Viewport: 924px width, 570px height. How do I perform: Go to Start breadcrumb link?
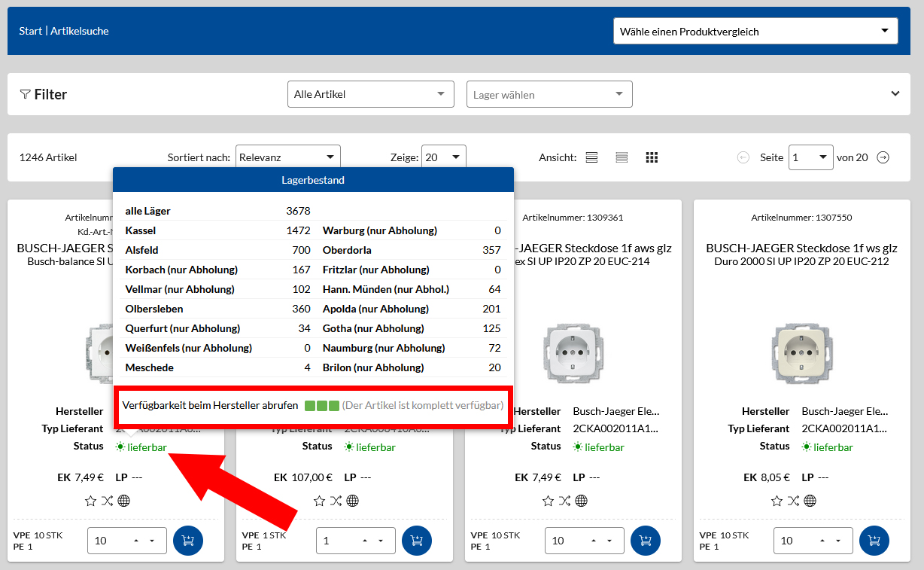pos(31,31)
